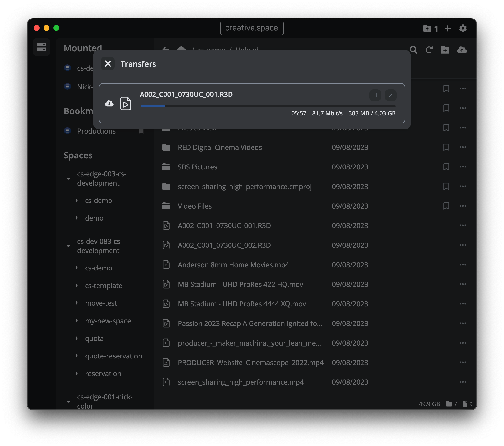
Task: Click the creative.space title button
Action: point(252,28)
